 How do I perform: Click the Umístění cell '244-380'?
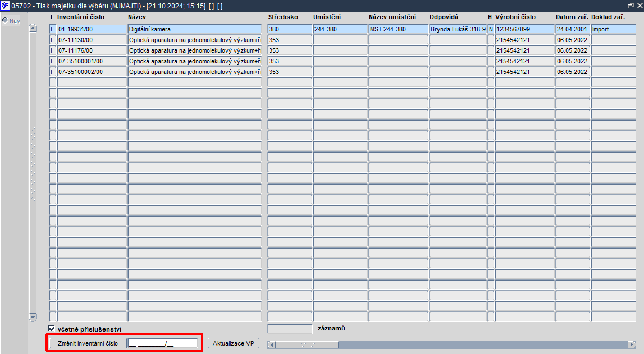(x=340, y=29)
